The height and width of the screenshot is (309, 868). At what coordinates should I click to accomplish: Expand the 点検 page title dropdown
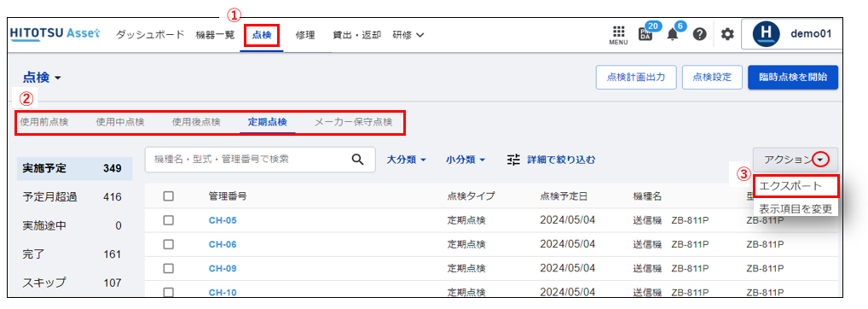click(42, 78)
